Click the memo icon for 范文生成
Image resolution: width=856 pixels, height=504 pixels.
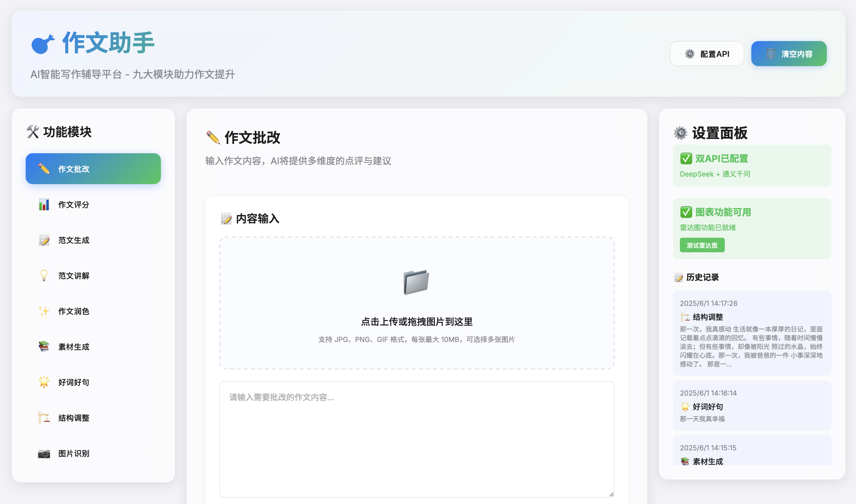click(44, 240)
